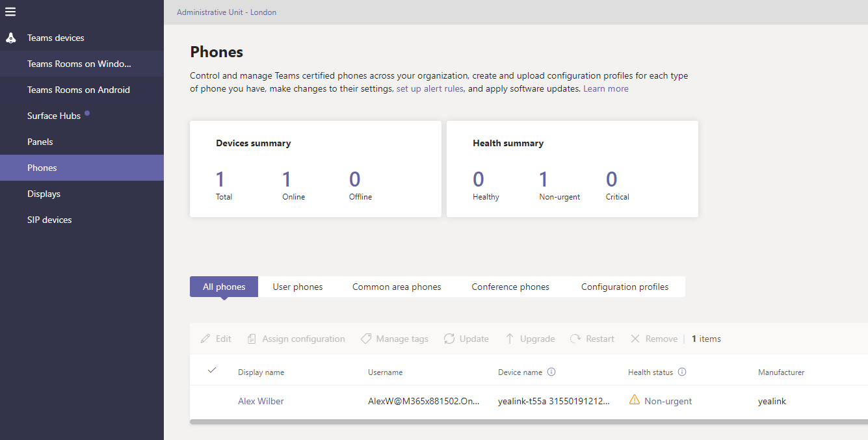Click the Remove X icon
The image size is (868, 440).
pos(635,339)
